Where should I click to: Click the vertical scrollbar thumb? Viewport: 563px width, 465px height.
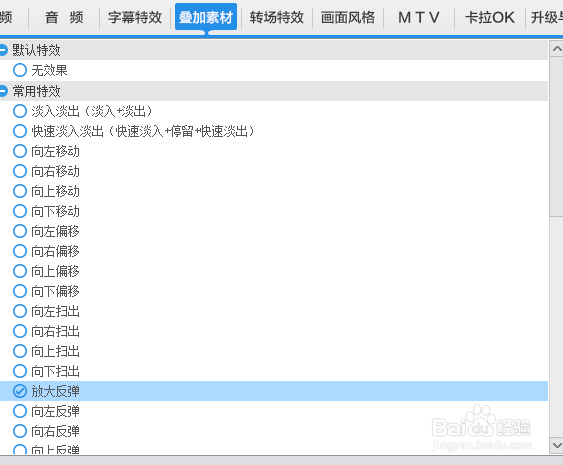pyautogui.click(x=557, y=136)
